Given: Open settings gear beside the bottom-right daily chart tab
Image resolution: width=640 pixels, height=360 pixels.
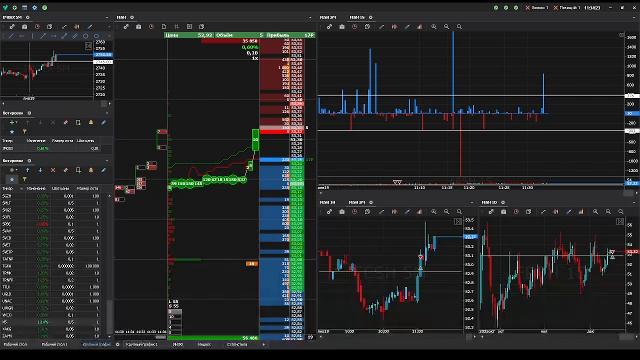Looking at the screenshot, I should pos(503,202).
